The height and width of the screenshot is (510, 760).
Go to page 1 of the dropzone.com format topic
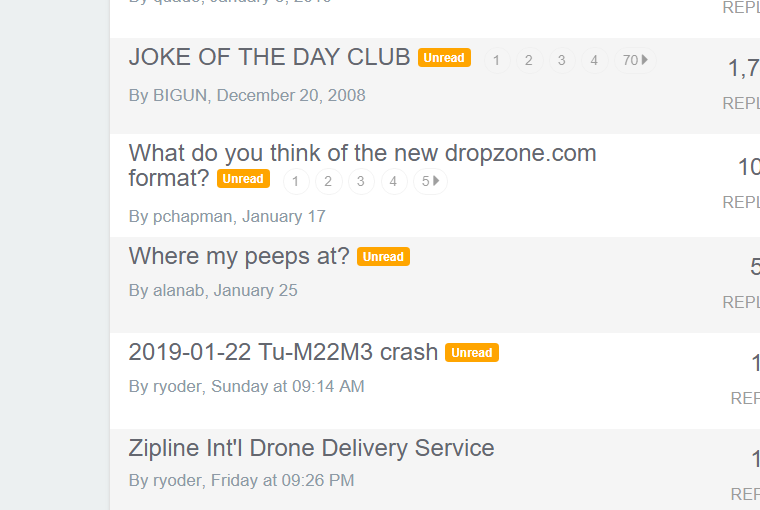point(296,181)
